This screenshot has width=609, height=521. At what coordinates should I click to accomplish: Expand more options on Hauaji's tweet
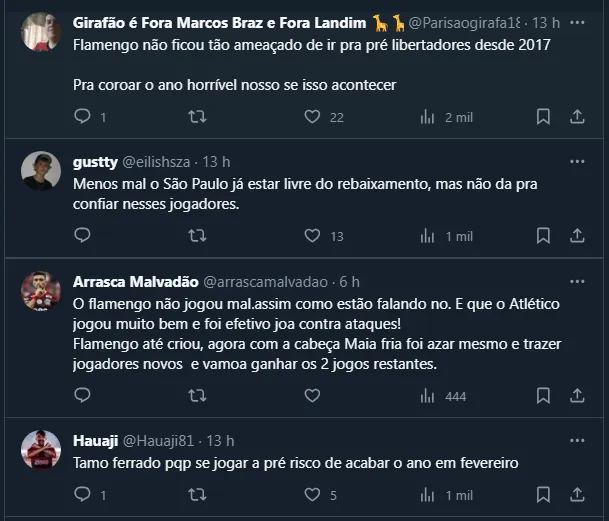click(x=577, y=440)
